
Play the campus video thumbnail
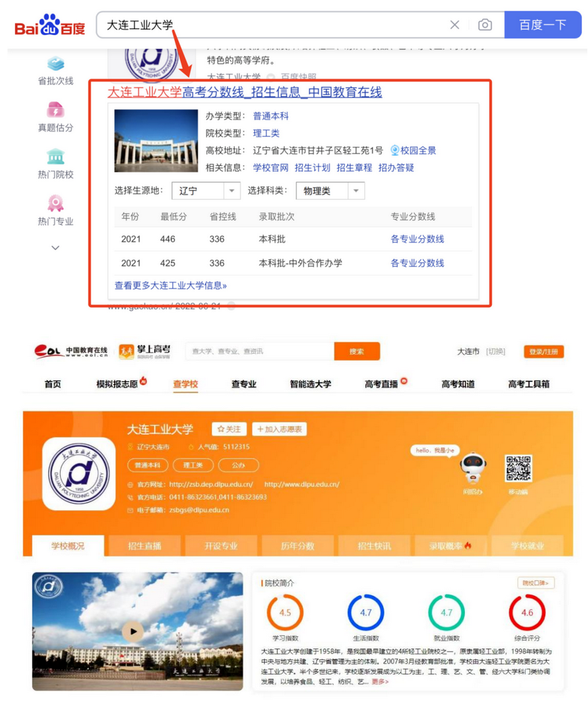point(133,632)
